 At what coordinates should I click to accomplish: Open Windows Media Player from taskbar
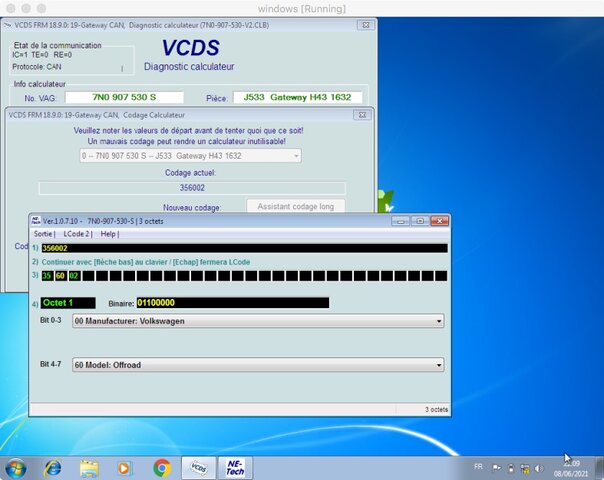click(124, 468)
